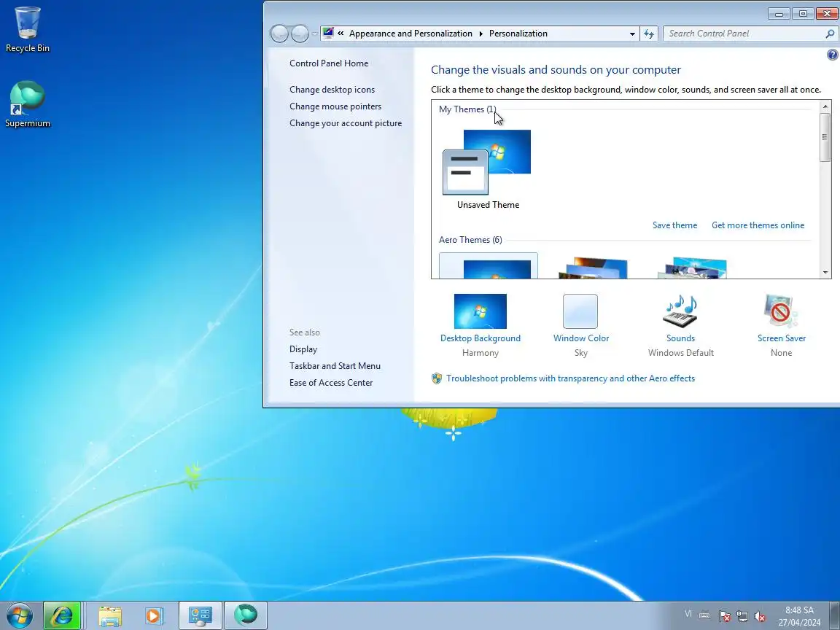Click the VI language indicator in tray
The image size is (840, 630).
pos(688,615)
